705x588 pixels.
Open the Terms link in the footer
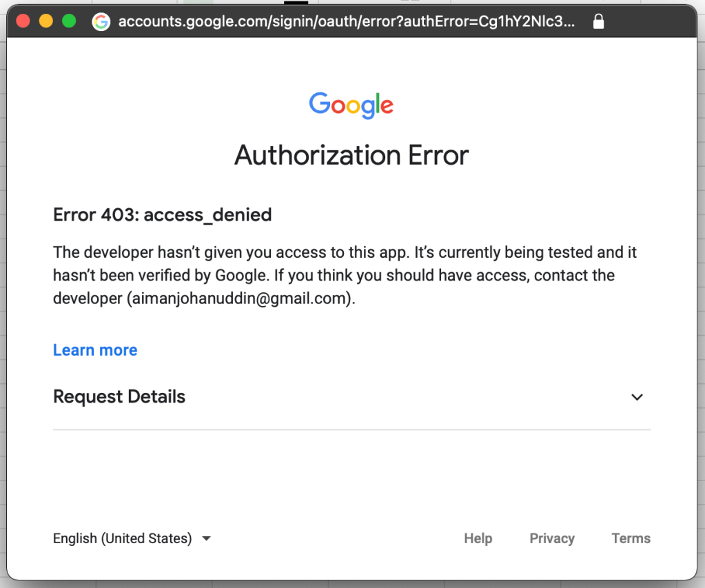(x=631, y=538)
